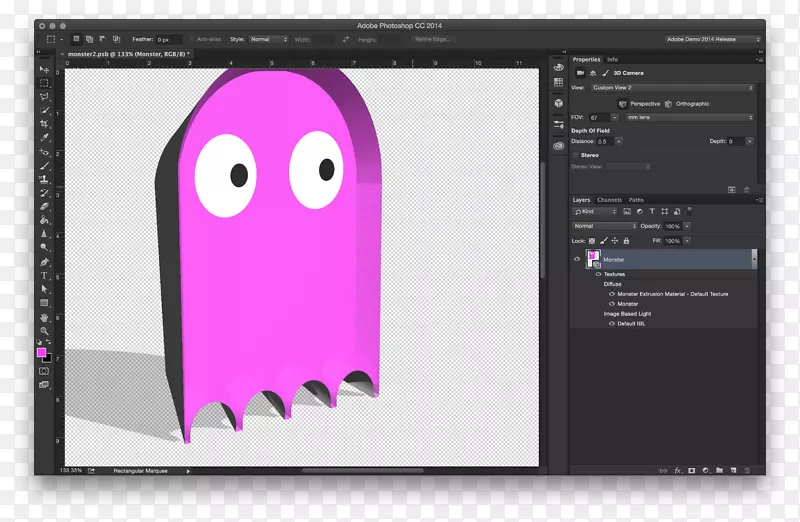
Task: Create a new layer
Action: coord(733,470)
